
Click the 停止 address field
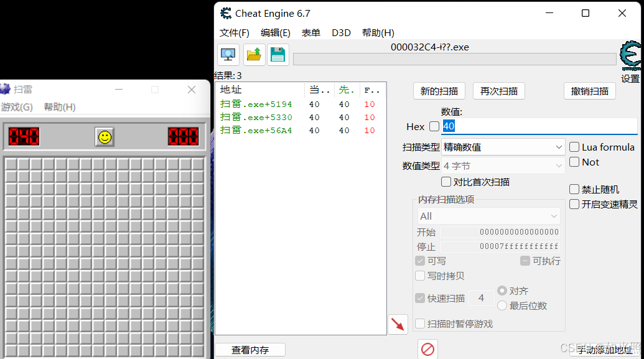[x=500, y=246]
